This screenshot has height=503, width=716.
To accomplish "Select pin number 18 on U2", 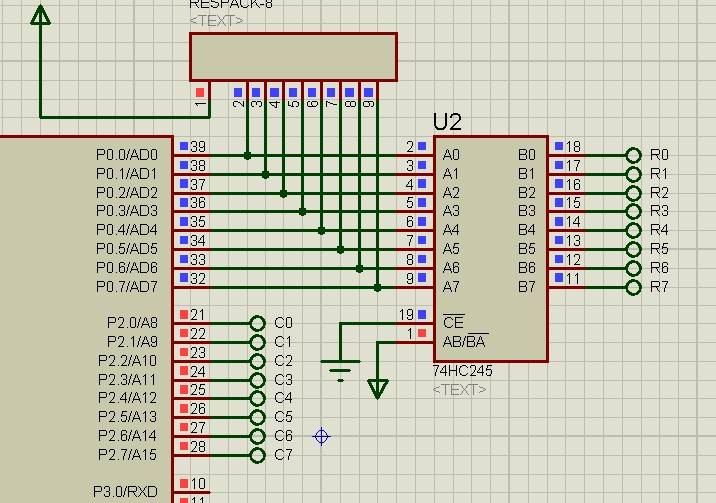I will (x=573, y=147).
